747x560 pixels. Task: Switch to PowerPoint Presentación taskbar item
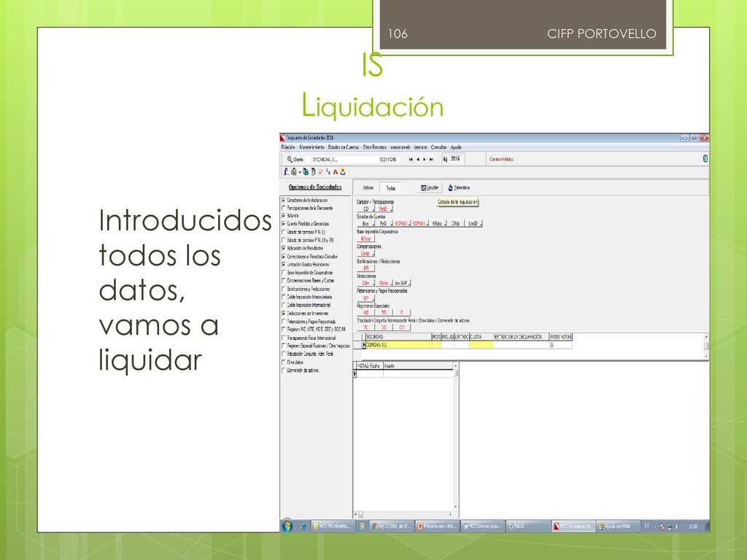click(x=438, y=526)
